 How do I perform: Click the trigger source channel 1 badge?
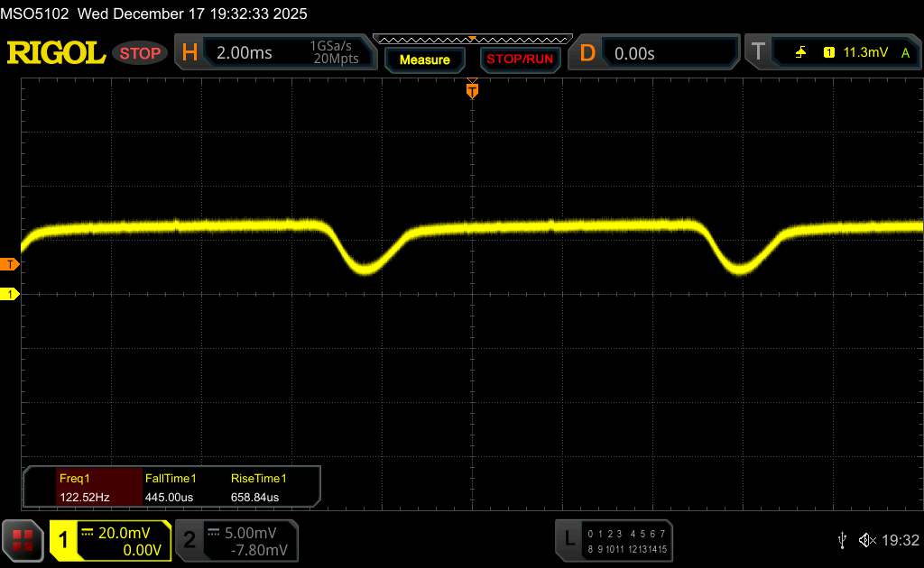point(828,52)
